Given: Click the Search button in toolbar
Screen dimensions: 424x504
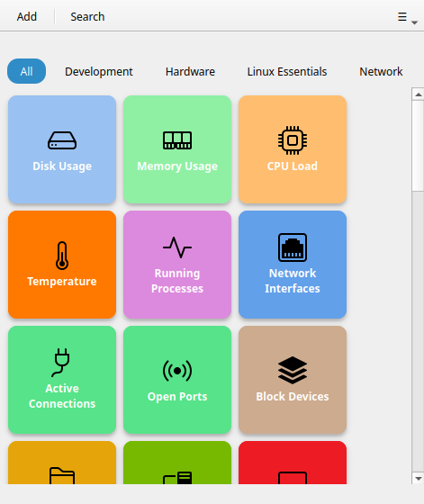Looking at the screenshot, I should (87, 16).
